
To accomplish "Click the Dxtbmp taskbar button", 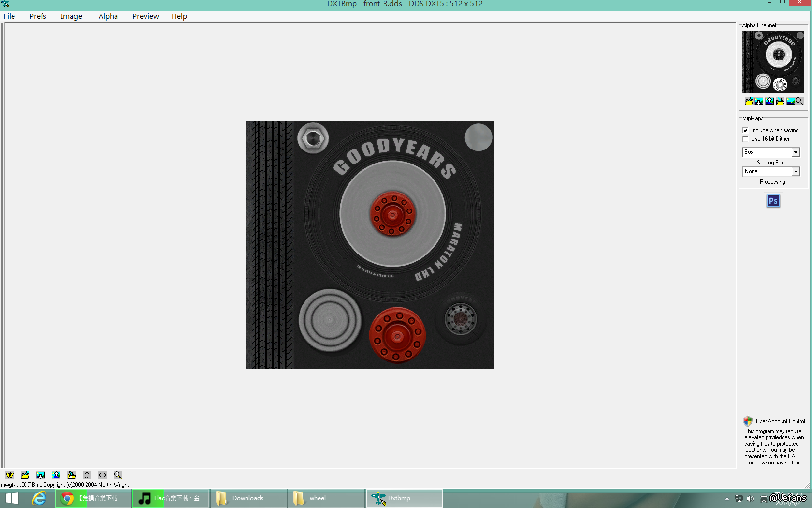I will tap(405, 498).
